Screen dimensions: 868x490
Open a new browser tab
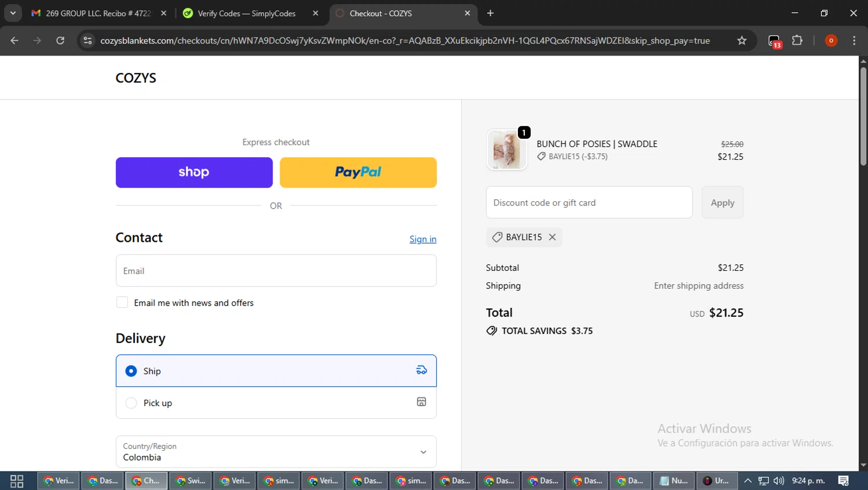tap(490, 13)
